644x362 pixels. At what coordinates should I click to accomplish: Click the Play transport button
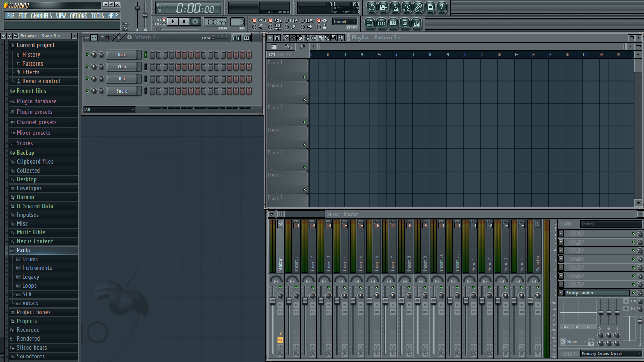pos(173,21)
